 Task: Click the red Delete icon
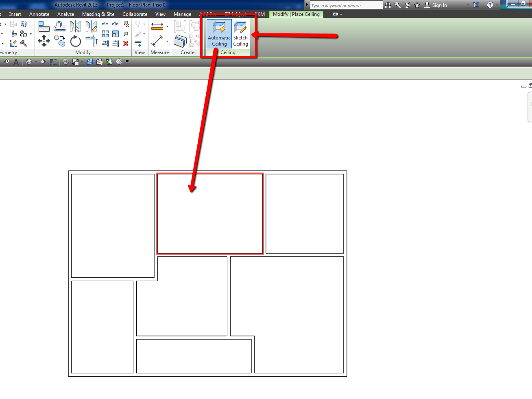pos(126,43)
